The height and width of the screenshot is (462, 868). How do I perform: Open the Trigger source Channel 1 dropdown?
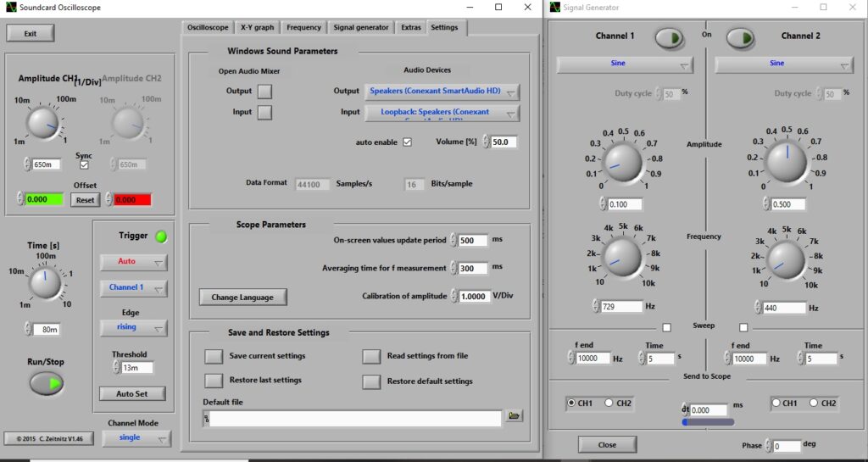133,287
